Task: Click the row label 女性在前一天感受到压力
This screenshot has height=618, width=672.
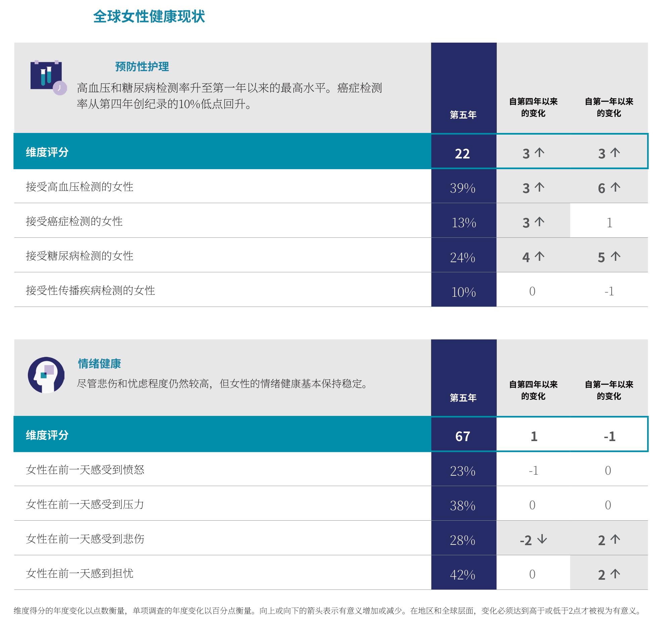Action: coord(85,504)
